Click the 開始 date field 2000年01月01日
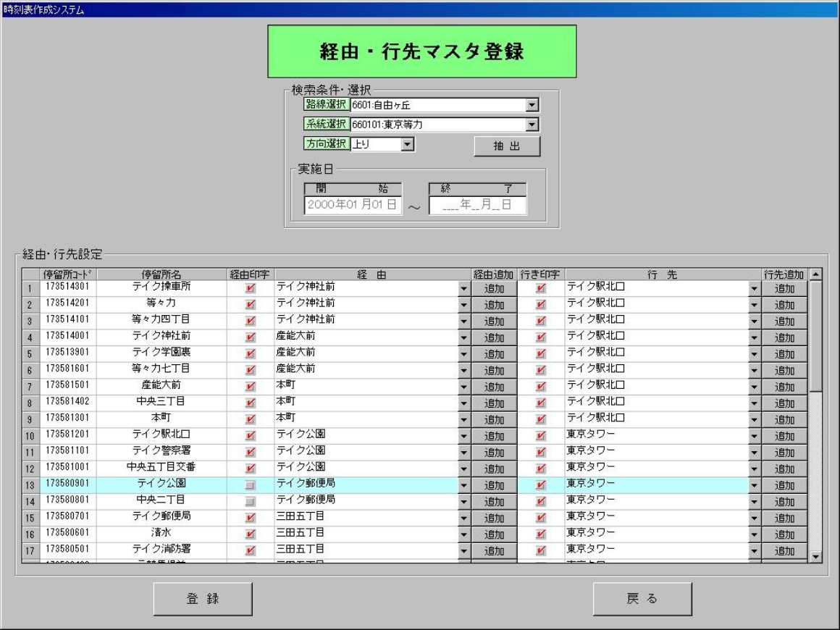This screenshot has width=840, height=630. (x=353, y=205)
